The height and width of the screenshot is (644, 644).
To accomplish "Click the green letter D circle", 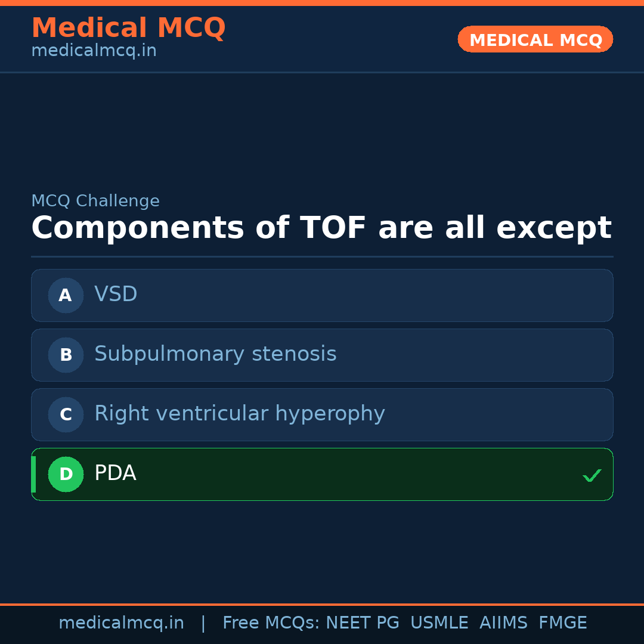I will 66,474.
